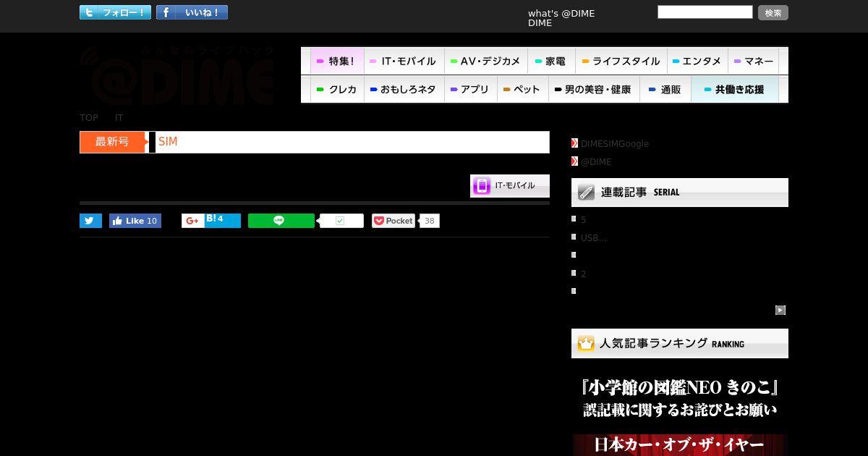Open the 特集! menu tab

pos(337,62)
